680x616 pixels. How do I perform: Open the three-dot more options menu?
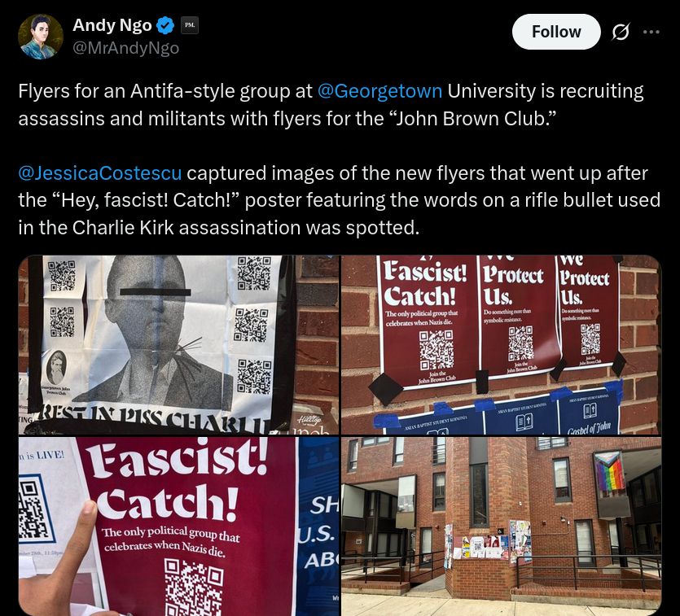click(651, 32)
